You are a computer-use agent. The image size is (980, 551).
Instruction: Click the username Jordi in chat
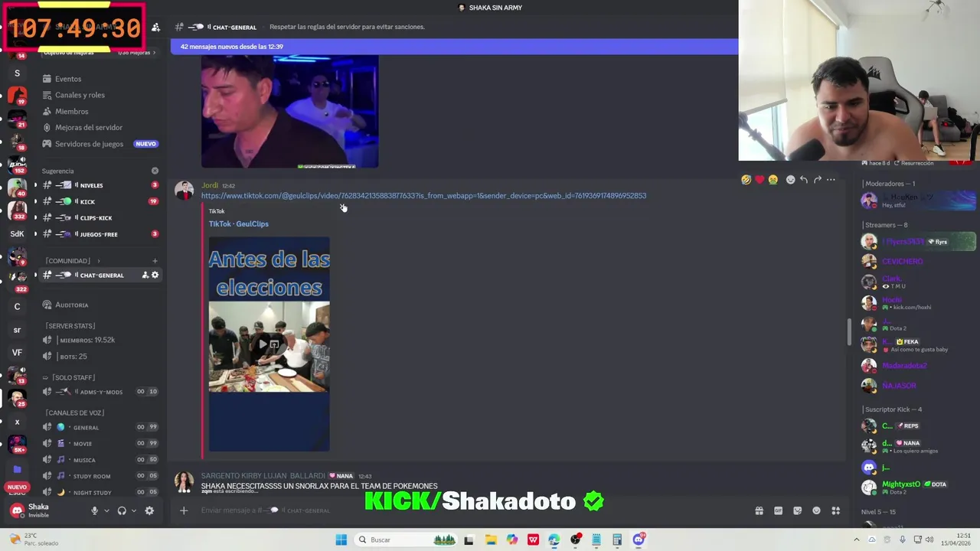point(210,186)
